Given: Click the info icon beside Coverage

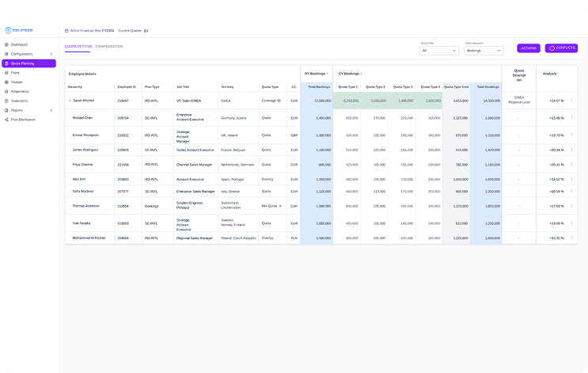Looking at the screenshot, I should [x=280, y=101].
